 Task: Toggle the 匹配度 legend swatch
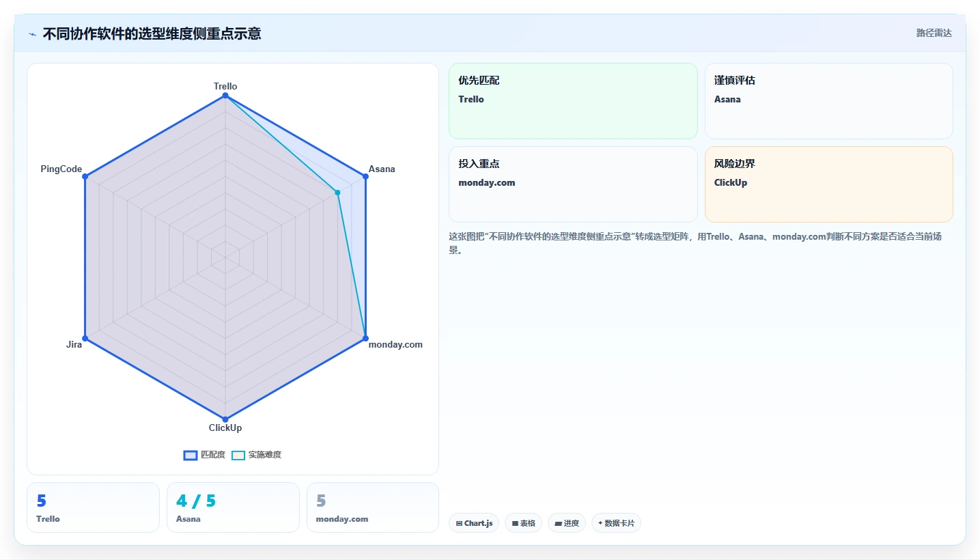(191, 455)
